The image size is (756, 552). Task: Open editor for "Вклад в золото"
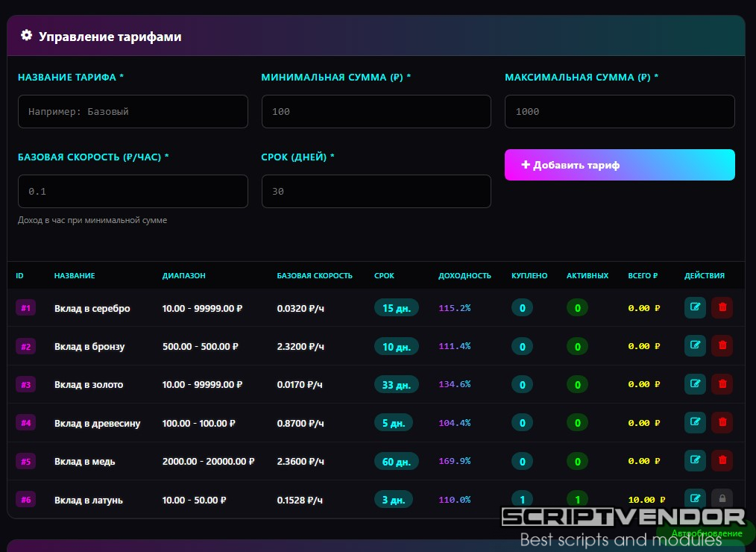click(x=695, y=384)
